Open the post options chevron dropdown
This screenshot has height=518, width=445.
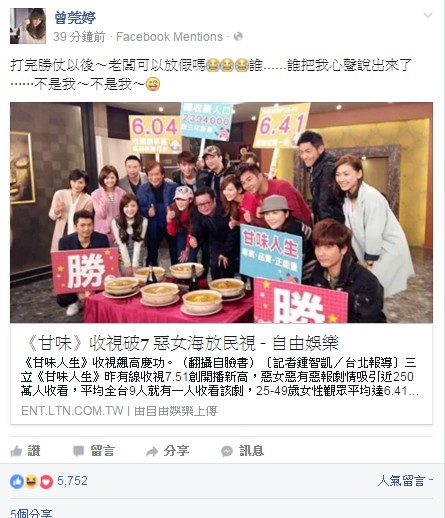[x=428, y=15]
